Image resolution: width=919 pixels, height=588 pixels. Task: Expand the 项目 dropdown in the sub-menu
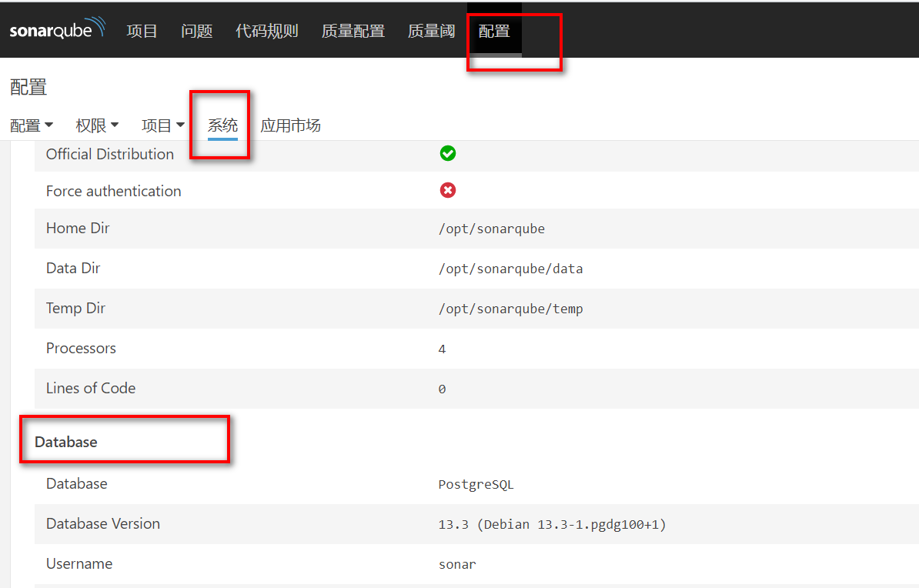tap(163, 125)
